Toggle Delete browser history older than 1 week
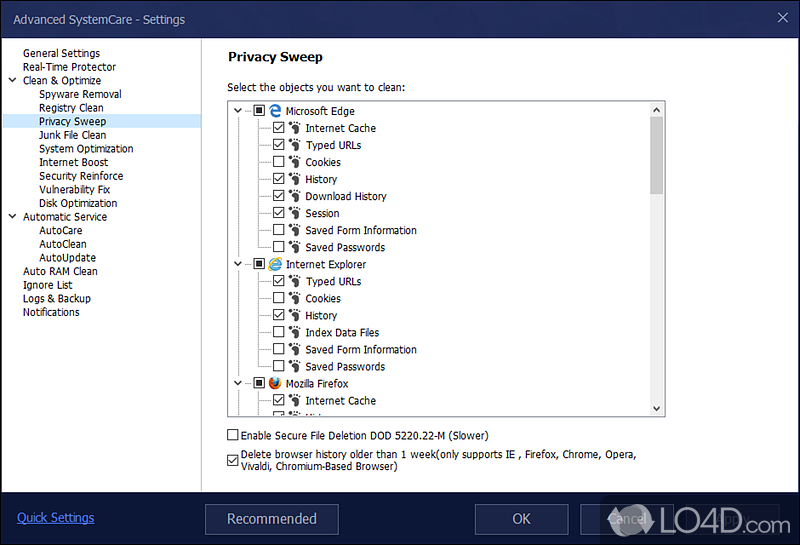Viewport: 800px width, 545px height. pos(233,460)
